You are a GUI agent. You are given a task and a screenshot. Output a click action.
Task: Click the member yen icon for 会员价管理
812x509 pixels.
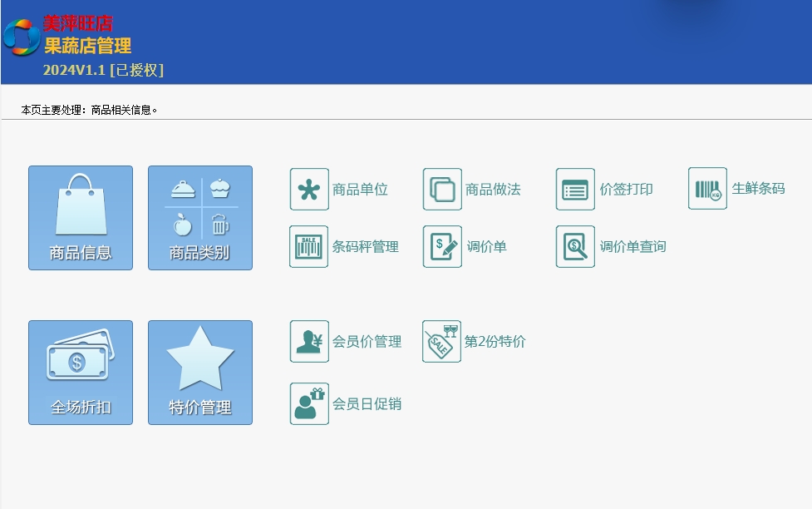(309, 341)
